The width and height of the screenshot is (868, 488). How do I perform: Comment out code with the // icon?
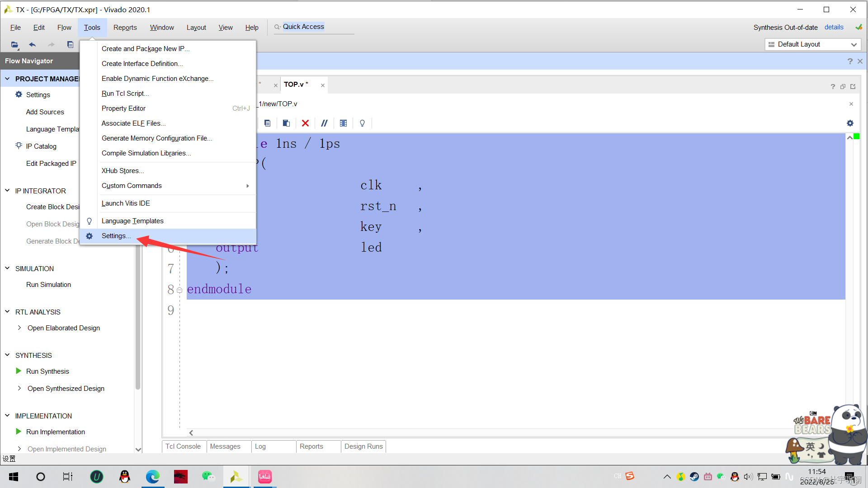(324, 123)
